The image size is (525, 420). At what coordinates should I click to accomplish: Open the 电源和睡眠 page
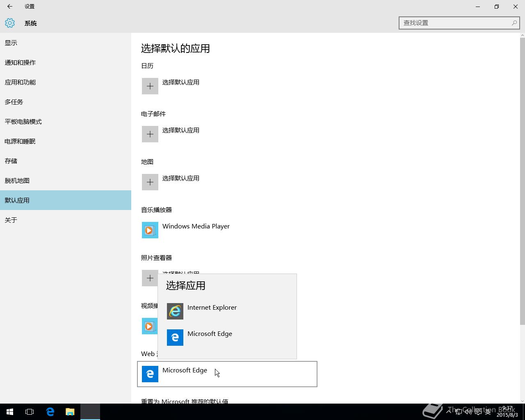coord(66,141)
